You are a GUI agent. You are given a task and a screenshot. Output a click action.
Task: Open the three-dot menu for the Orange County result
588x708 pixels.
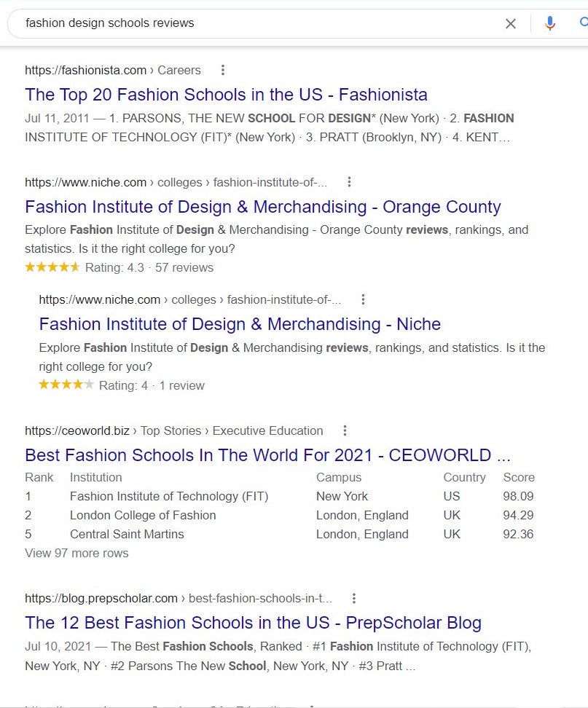coord(349,182)
